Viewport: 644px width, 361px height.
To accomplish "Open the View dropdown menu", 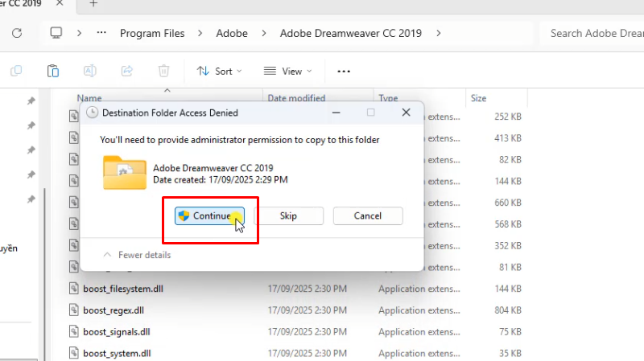I will click(287, 72).
